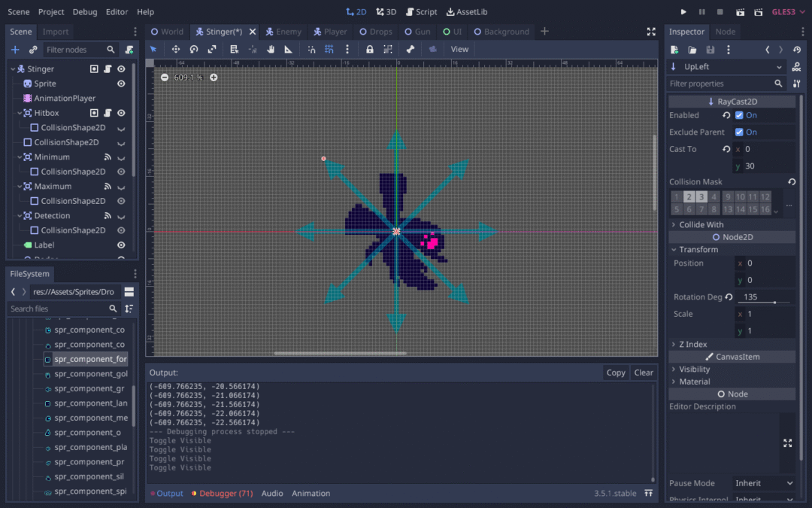Adjust the Rotation Degrees slider

coord(765,303)
